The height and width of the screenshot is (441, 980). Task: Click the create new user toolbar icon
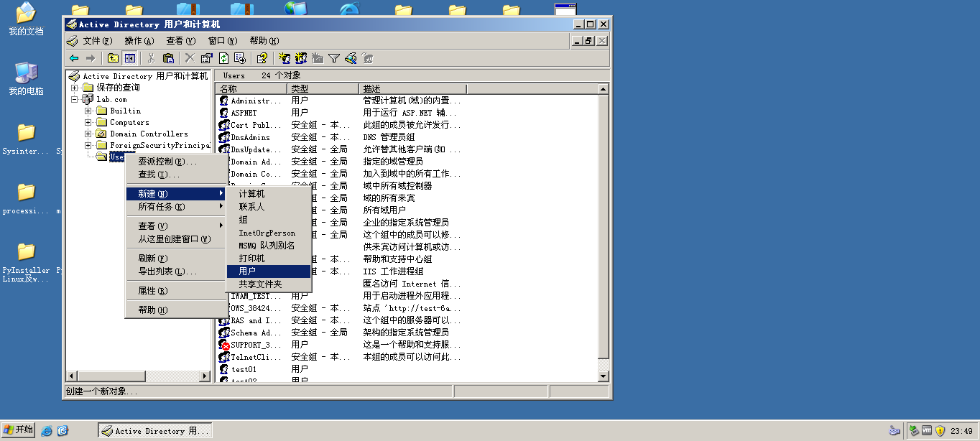pyautogui.click(x=285, y=58)
